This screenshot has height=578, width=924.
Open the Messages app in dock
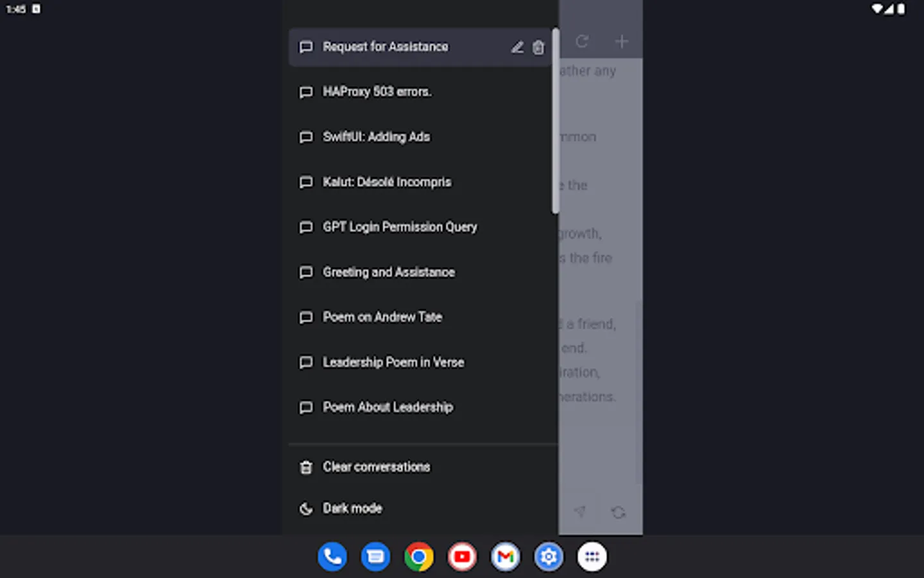[375, 557]
